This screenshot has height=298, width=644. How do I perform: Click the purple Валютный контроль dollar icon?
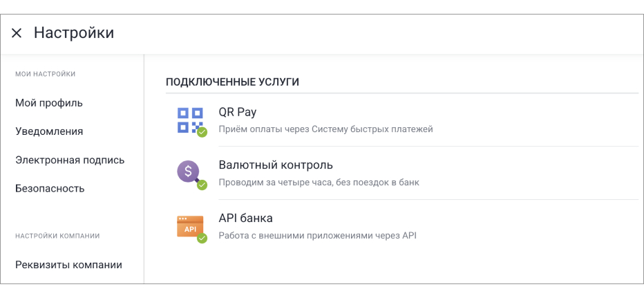point(189,171)
